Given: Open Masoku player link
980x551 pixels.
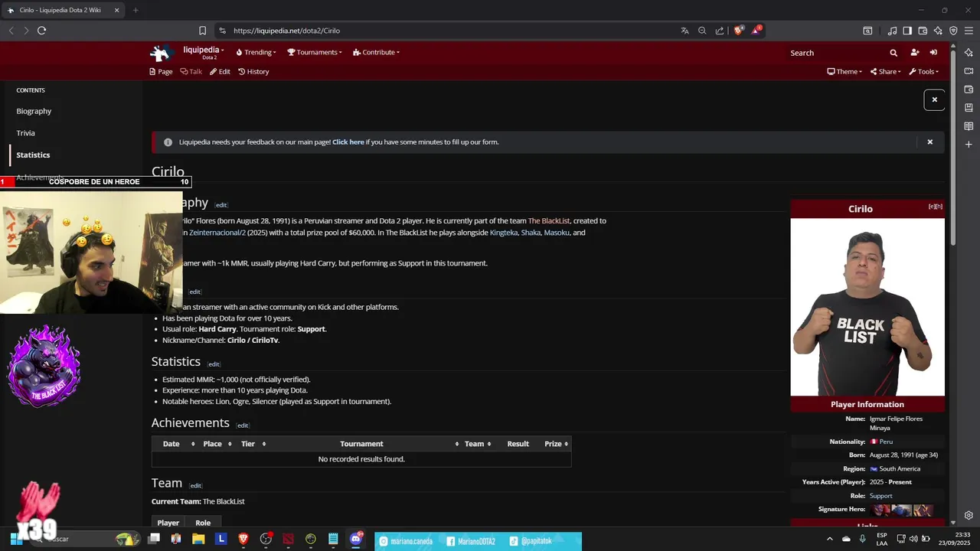Looking at the screenshot, I should tap(557, 233).
